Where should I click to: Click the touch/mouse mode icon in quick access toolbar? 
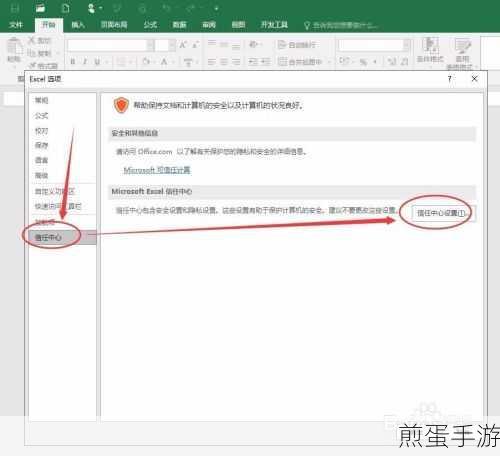point(91,8)
